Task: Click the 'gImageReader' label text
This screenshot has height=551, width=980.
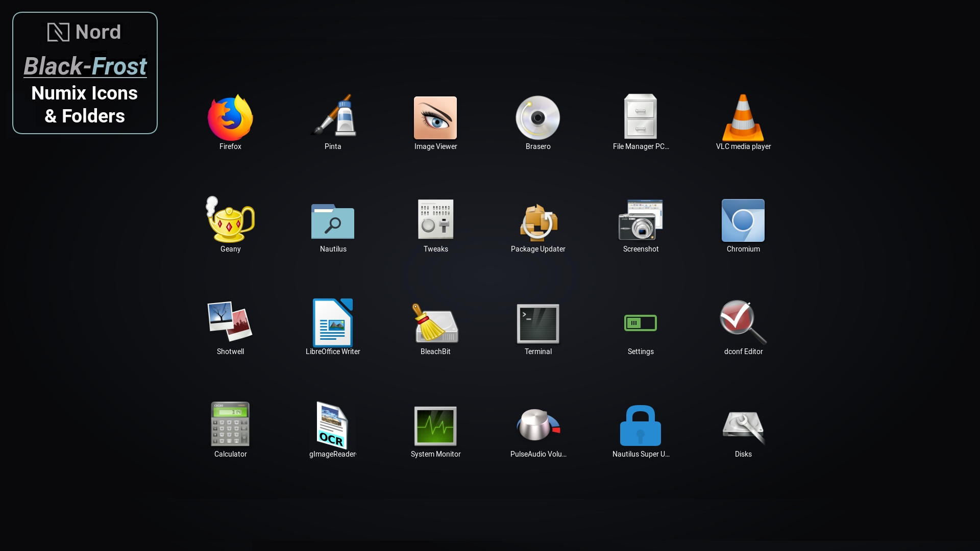Action: click(x=333, y=454)
